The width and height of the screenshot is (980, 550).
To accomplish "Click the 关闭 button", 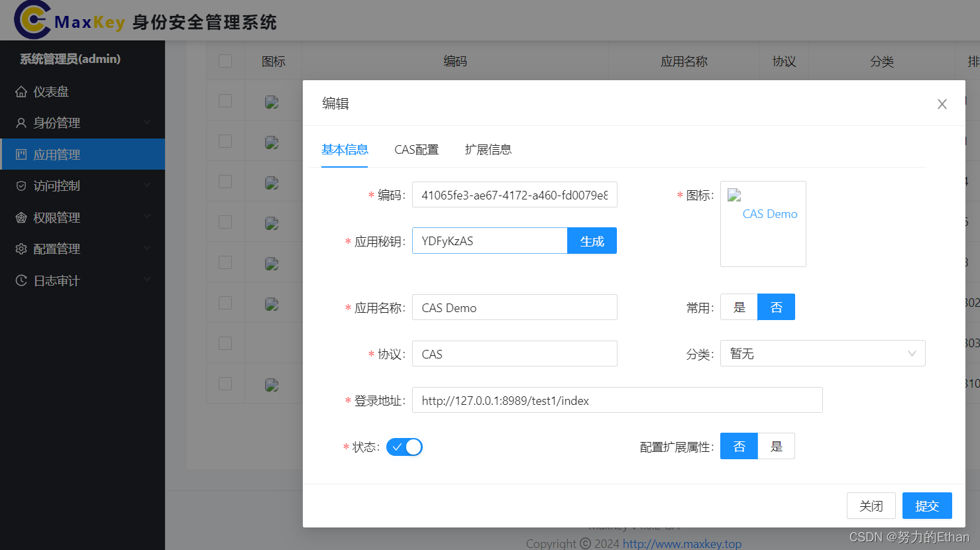I will pyautogui.click(x=871, y=506).
